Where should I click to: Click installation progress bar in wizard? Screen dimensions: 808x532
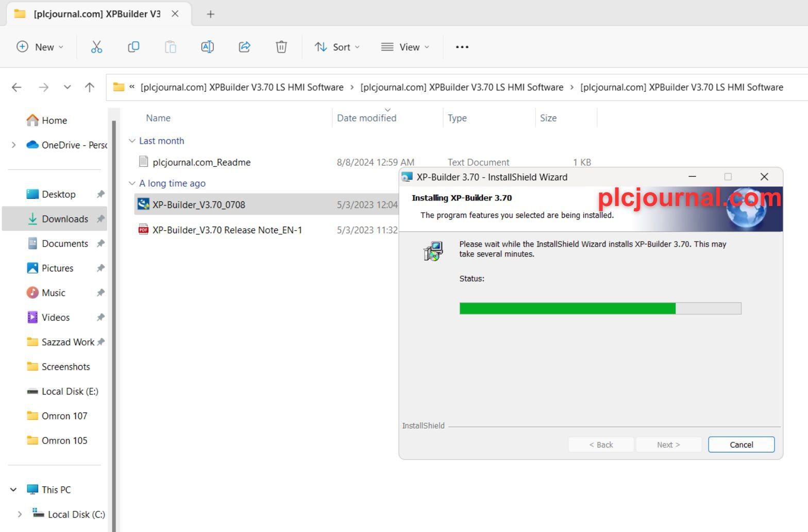coord(600,308)
